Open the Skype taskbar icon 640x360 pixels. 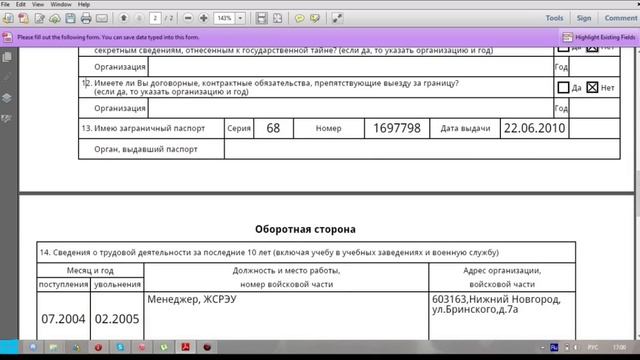point(120,347)
